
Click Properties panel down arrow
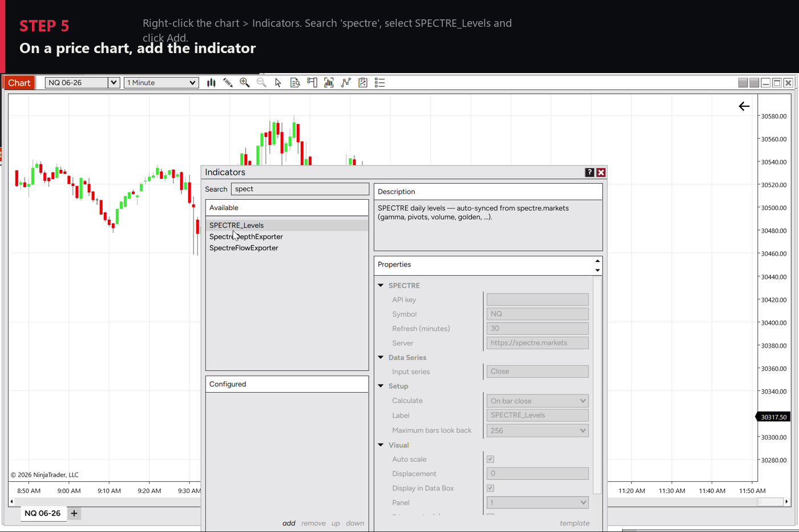click(x=598, y=270)
